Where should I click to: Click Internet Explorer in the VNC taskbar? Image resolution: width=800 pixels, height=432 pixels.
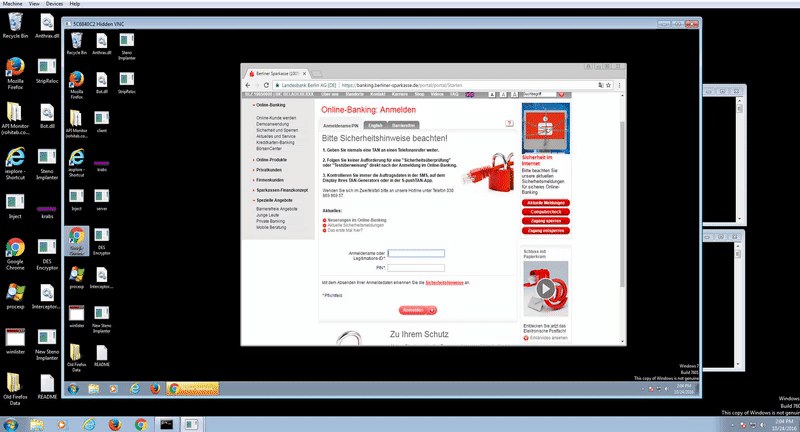135,389
